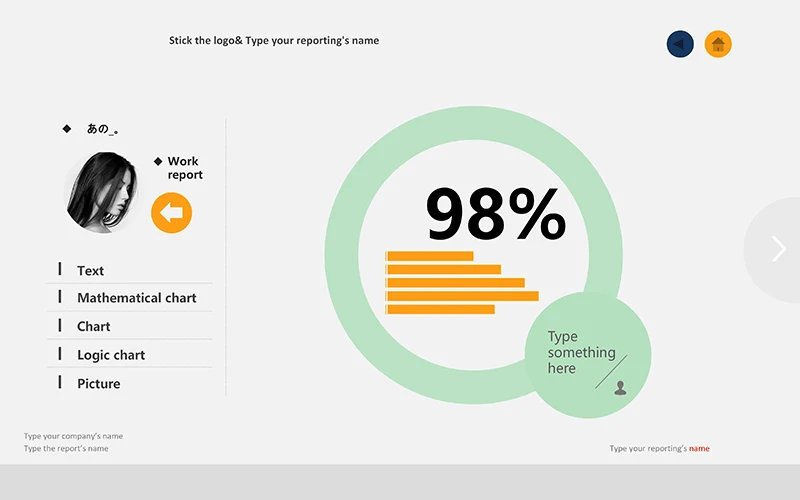Open the Text menu item
Image resolution: width=800 pixels, height=500 pixels.
click(x=90, y=270)
